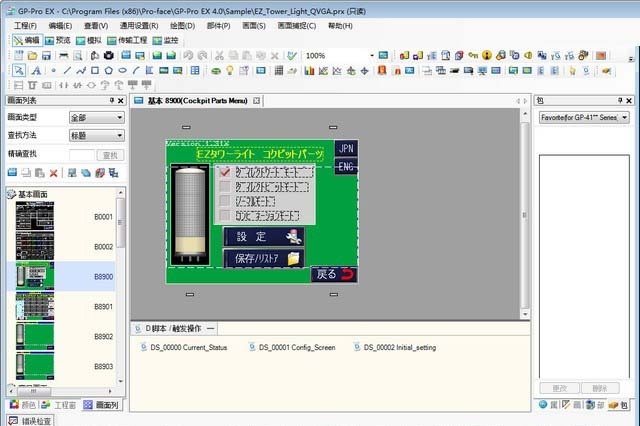Pin the 画面列表 panel
Viewport: 640px width, 426px height.
112,100
